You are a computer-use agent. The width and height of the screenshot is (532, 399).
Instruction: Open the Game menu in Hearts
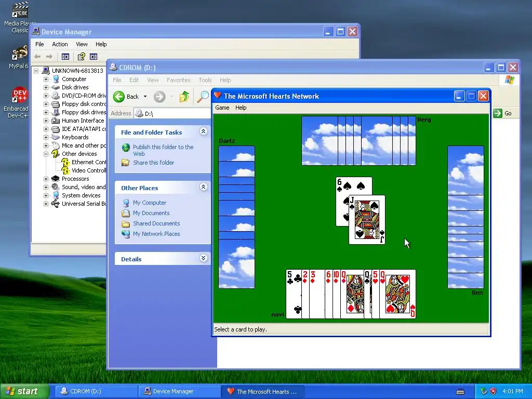pyautogui.click(x=222, y=108)
